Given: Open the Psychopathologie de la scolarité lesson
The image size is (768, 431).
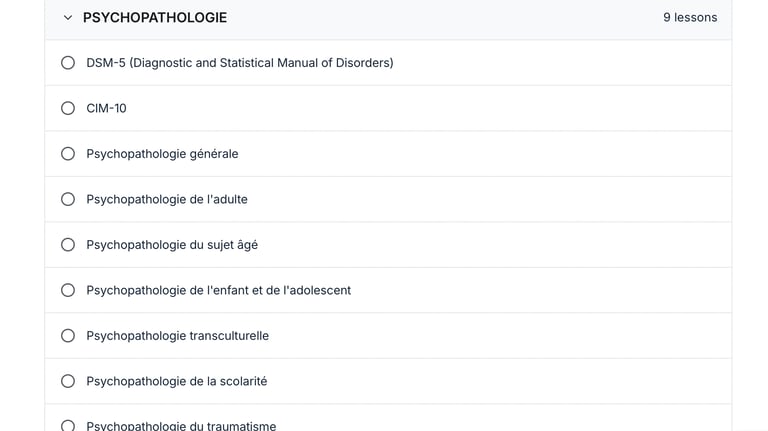Looking at the screenshot, I should (176, 381).
